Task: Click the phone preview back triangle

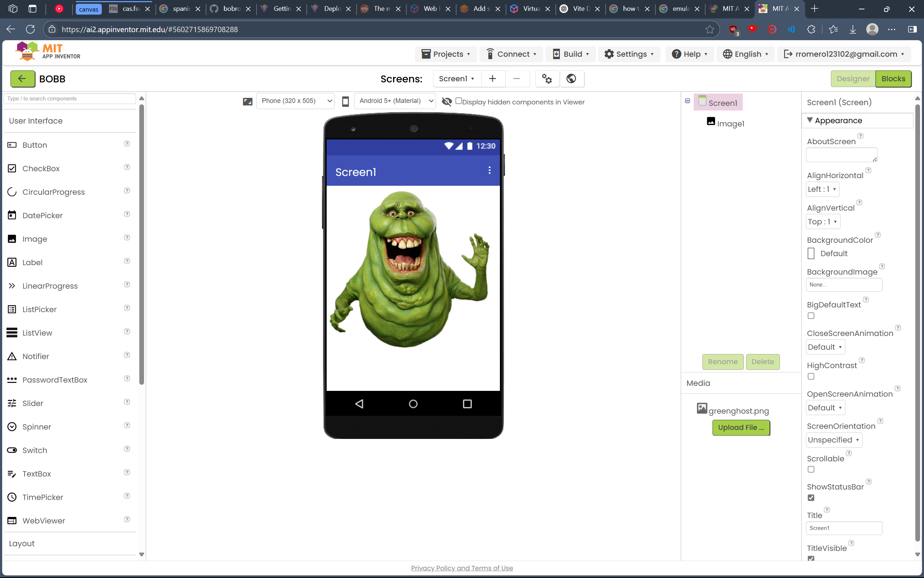Action: [x=359, y=404]
